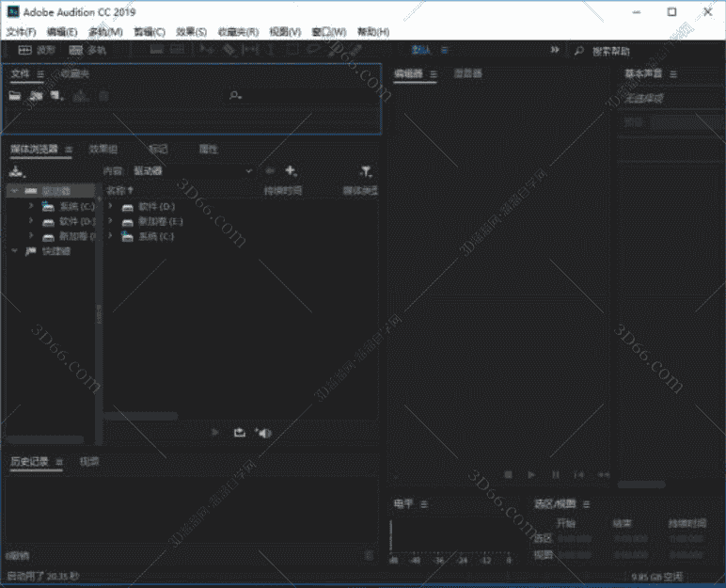Select the Time Selection tool
Screen dimensions: 726x588
pyautogui.click(x=272, y=50)
